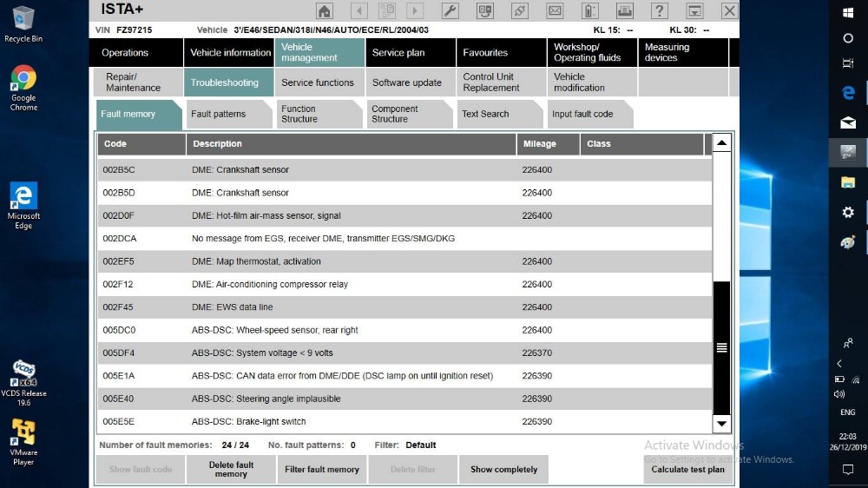Click the forward arrow in ISTA+ toolbar

pos(415,10)
